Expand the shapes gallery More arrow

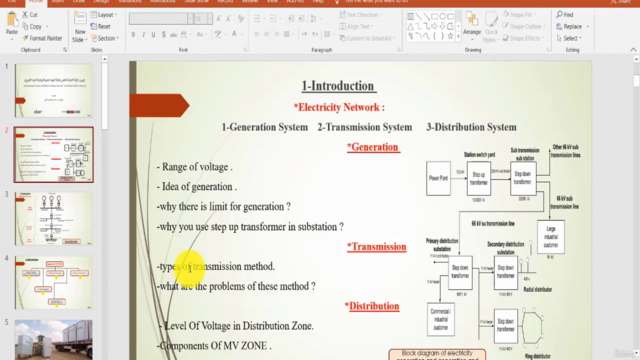pyautogui.click(x=458, y=36)
